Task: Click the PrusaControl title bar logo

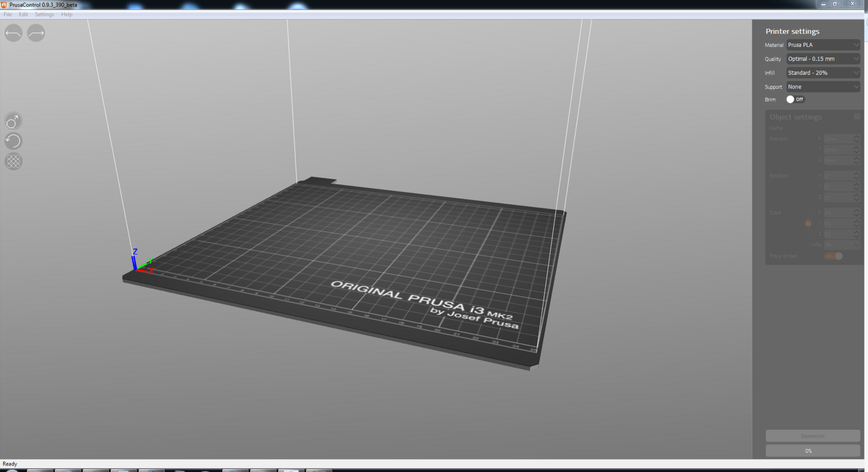Action: tap(4, 4)
